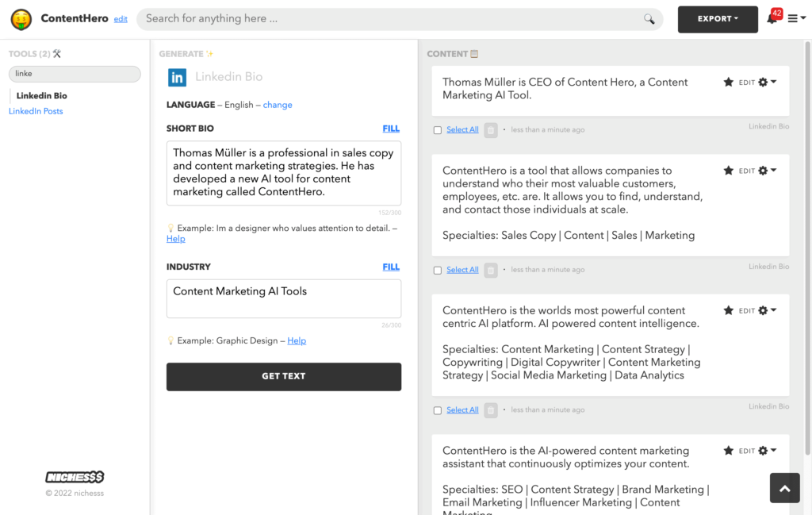Star the Thomas Müller is CEO bio

coord(728,82)
